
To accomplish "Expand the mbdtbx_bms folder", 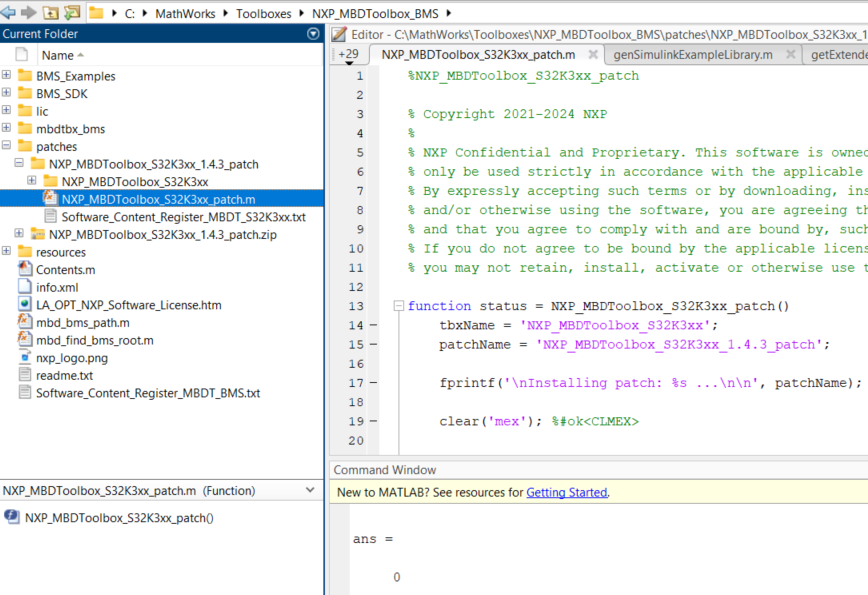I will pos(6,128).
